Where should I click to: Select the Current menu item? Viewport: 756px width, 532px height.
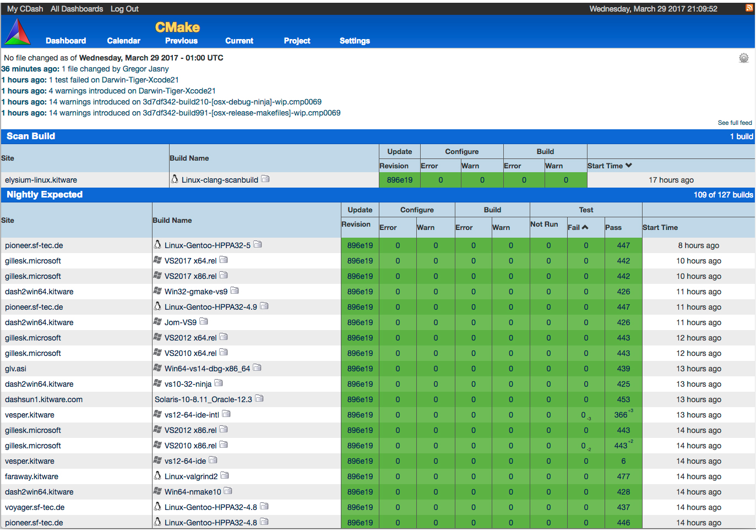coord(240,41)
